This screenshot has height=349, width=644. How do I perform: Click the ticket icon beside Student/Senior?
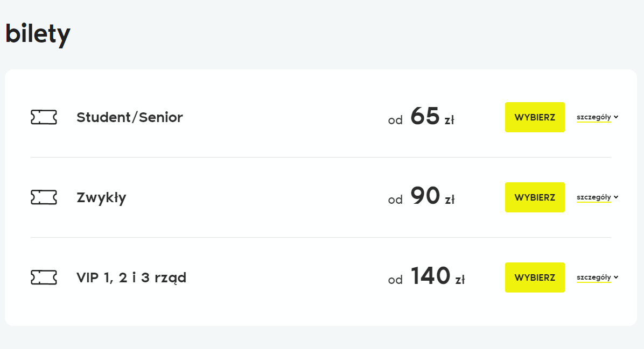44,117
